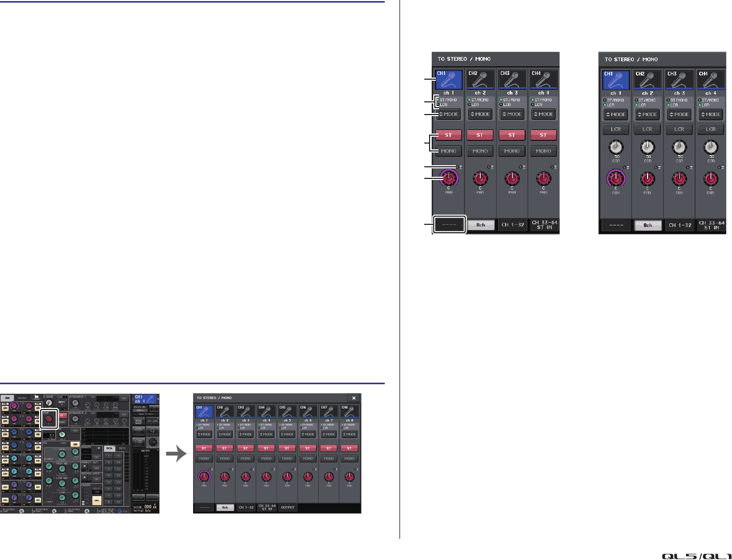The height and width of the screenshot is (560, 732).
Task: Switch to the DCA tab in overview screen
Action: click(109, 448)
